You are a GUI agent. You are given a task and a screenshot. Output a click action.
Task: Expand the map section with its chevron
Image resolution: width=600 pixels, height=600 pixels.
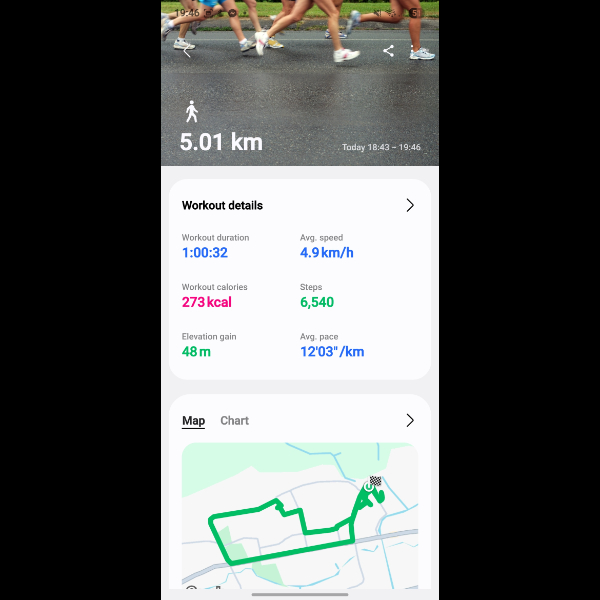coord(410,420)
